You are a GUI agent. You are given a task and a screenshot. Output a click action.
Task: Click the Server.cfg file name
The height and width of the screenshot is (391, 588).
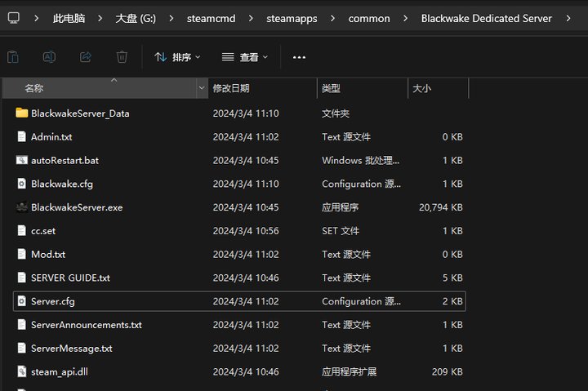[53, 301]
